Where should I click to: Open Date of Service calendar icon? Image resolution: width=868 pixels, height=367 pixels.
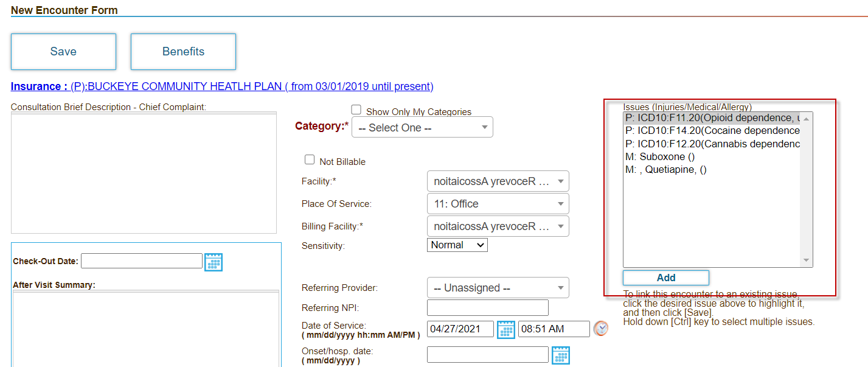pos(506,329)
